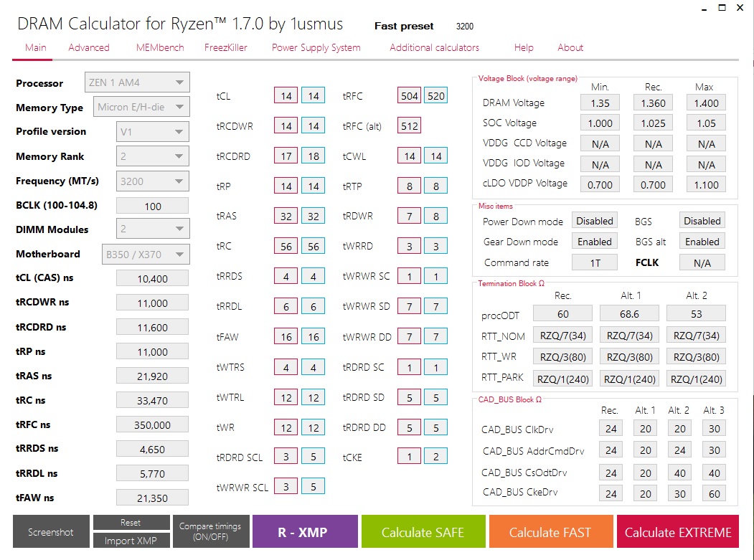Open Additional calculators tab
The height and width of the screenshot is (560, 754).
point(434,47)
